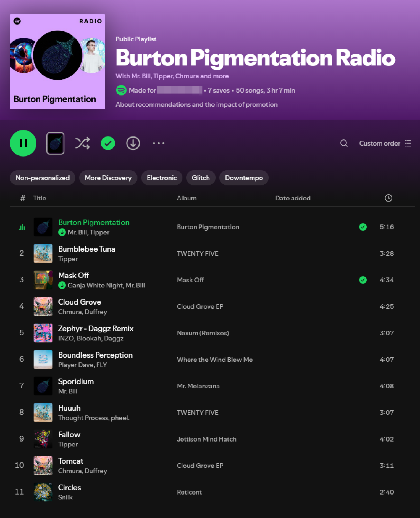
Task: Open About recommendations and impact of promotion
Action: [196, 104]
